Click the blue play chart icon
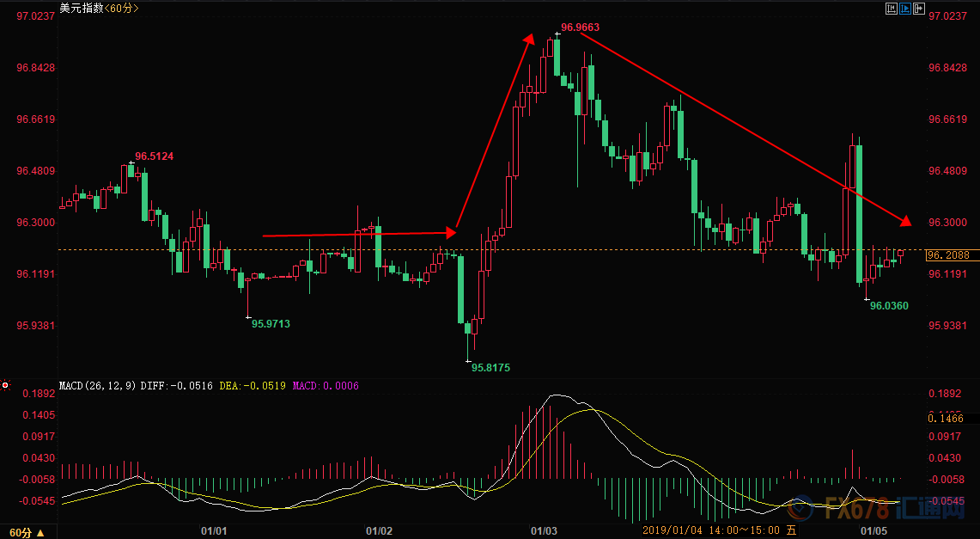Image resolution: width=980 pixels, height=539 pixels. tap(905, 8)
